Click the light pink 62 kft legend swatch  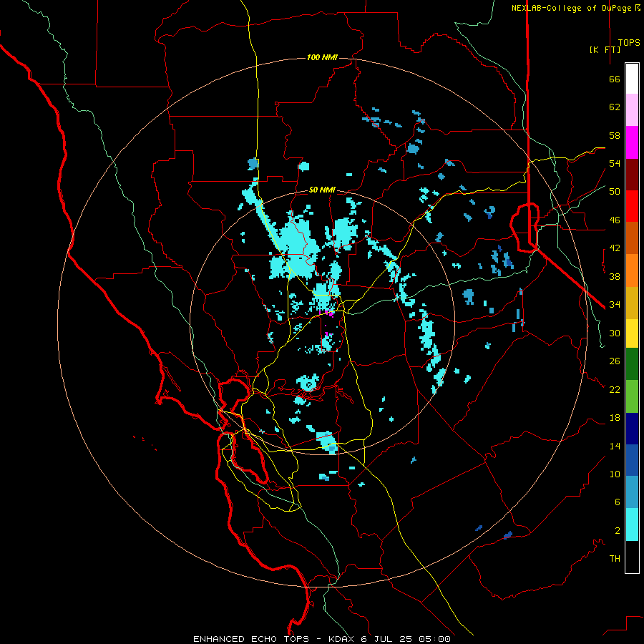[632, 109]
